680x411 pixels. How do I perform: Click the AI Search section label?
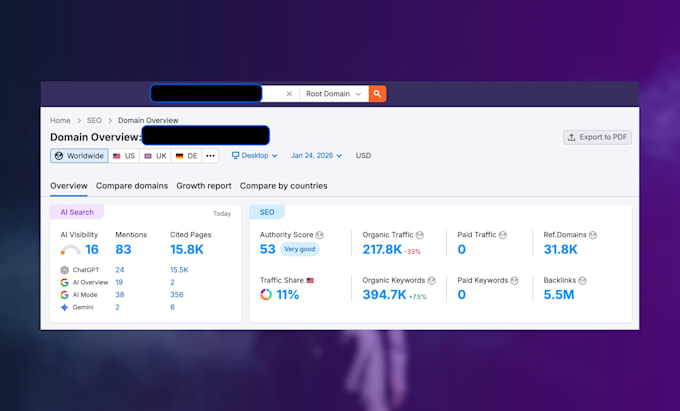77,212
